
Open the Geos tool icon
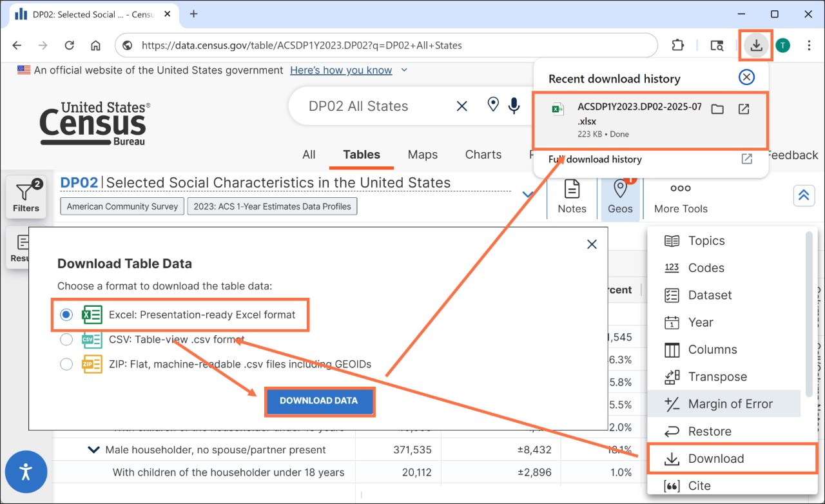[x=620, y=197]
